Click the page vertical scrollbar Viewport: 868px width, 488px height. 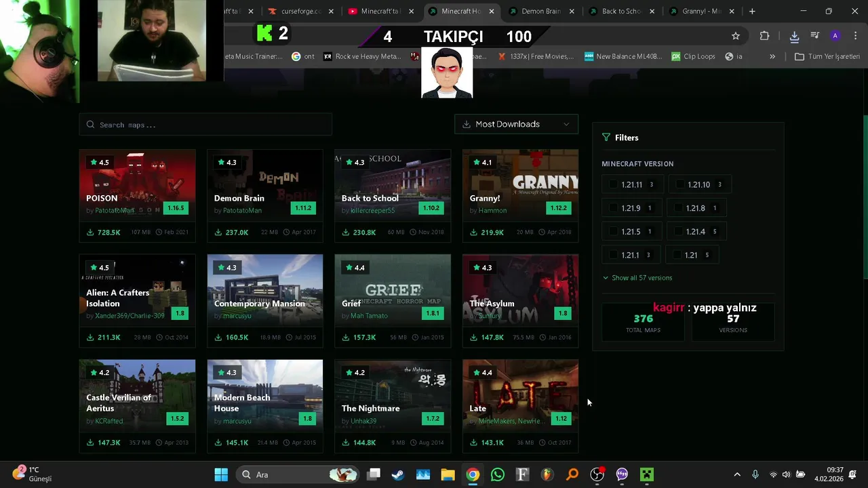coord(865,197)
